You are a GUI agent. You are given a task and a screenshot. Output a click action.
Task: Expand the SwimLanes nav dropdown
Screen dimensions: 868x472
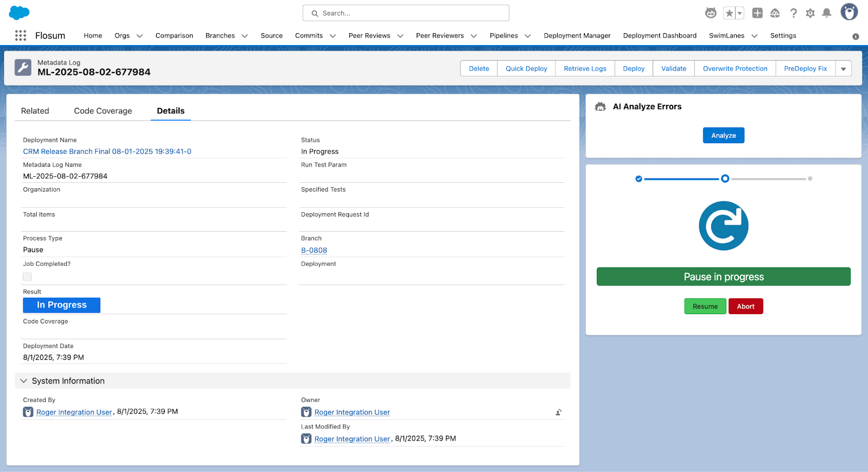pyautogui.click(x=754, y=36)
